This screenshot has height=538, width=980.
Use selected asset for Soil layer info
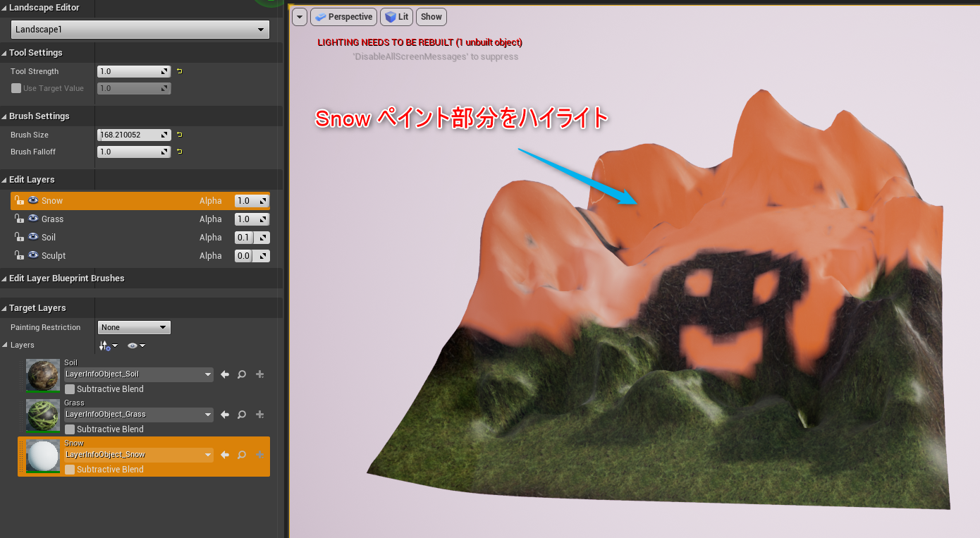(x=225, y=374)
